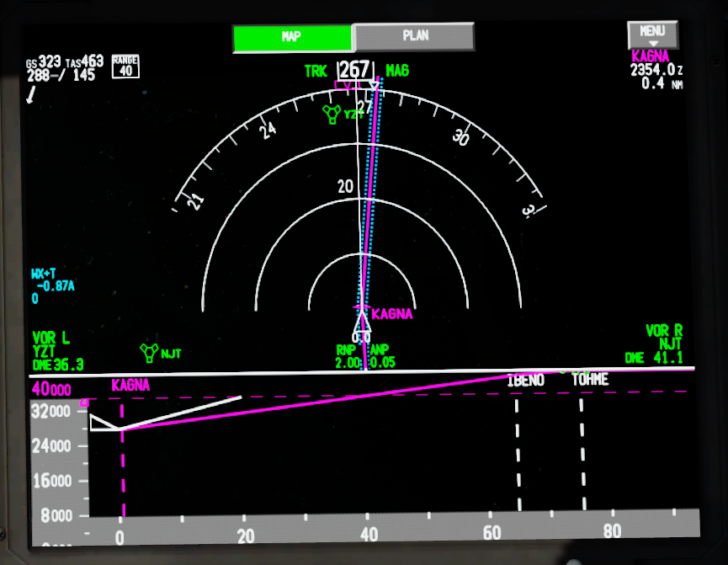Click the YZT VOR station symbol
Image resolution: width=728 pixels, height=565 pixels.
(x=332, y=114)
